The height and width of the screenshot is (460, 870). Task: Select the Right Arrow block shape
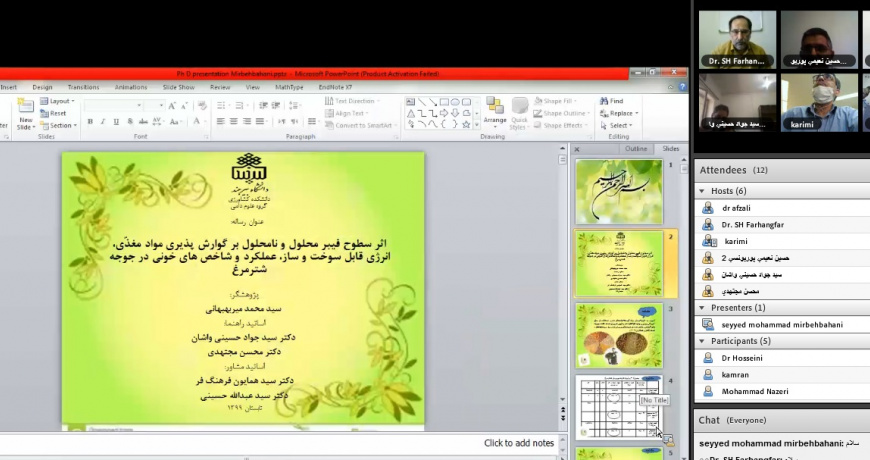(x=444, y=113)
